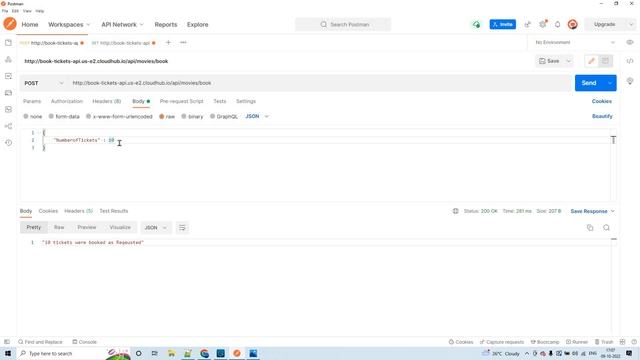640x360 pixels.
Task: Open Find and Replace in status bar
Action: coord(40,342)
